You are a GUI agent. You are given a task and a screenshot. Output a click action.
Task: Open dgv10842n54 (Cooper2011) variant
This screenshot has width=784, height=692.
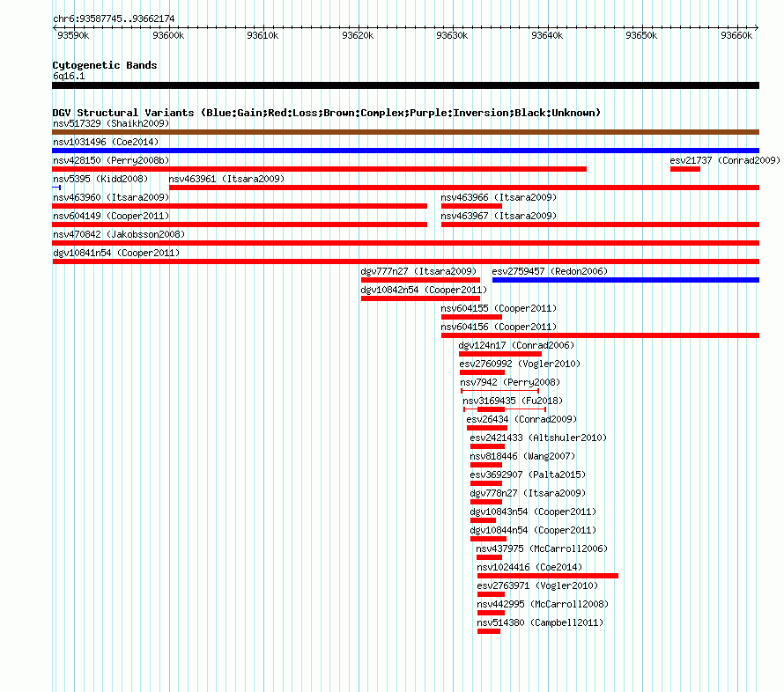tap(424, 290)
